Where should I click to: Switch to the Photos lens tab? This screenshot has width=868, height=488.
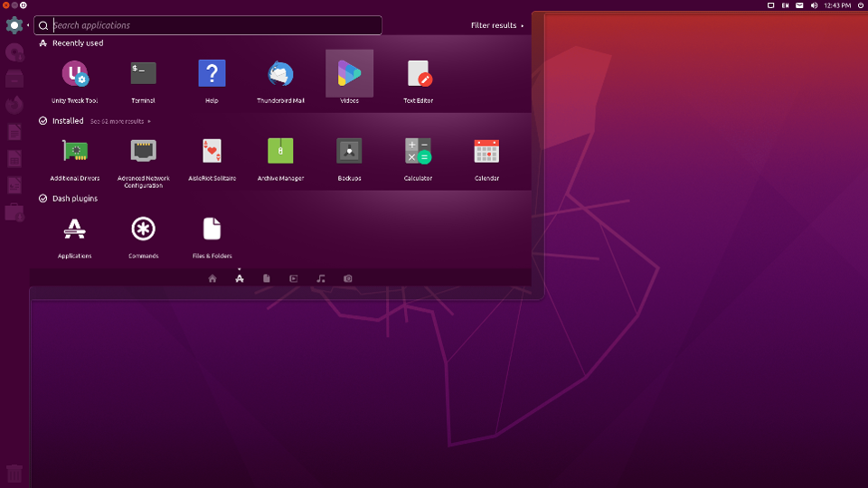click(x=347, y=278)
